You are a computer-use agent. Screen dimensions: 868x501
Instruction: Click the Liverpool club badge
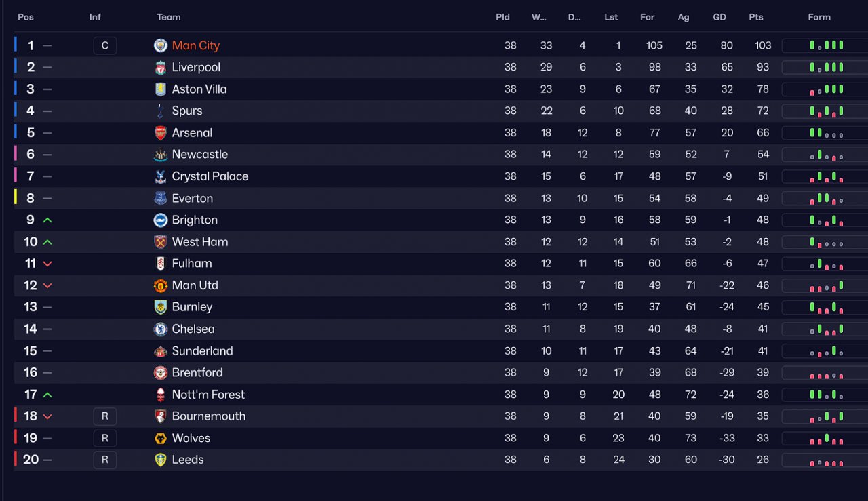161,67
